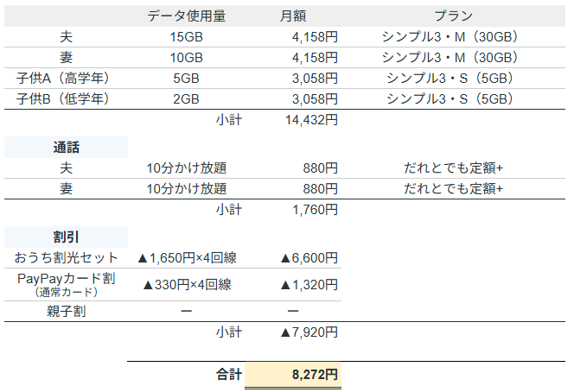Click the 子供B(低学年) row label
The image size is (574, 392).
(x=67, y=99)
